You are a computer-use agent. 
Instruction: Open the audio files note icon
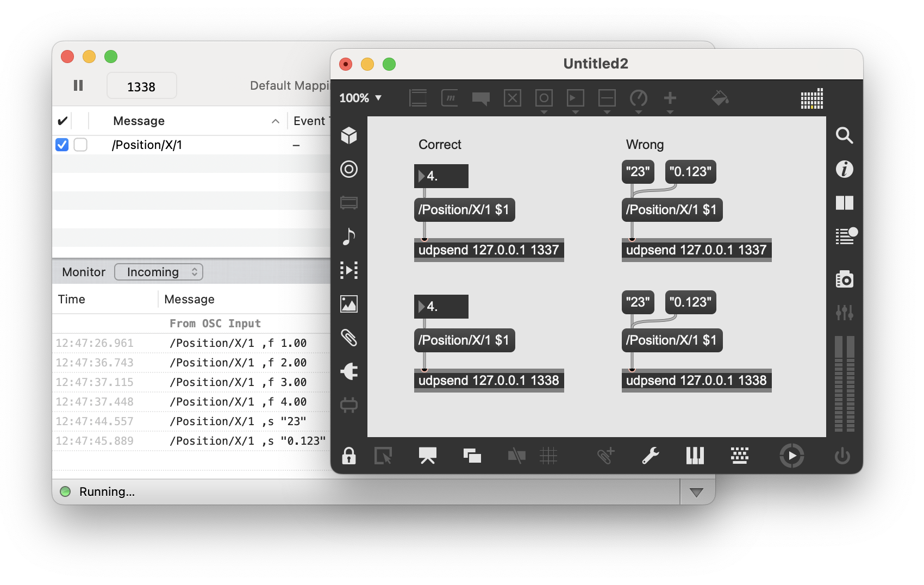[x=349, y=237]
